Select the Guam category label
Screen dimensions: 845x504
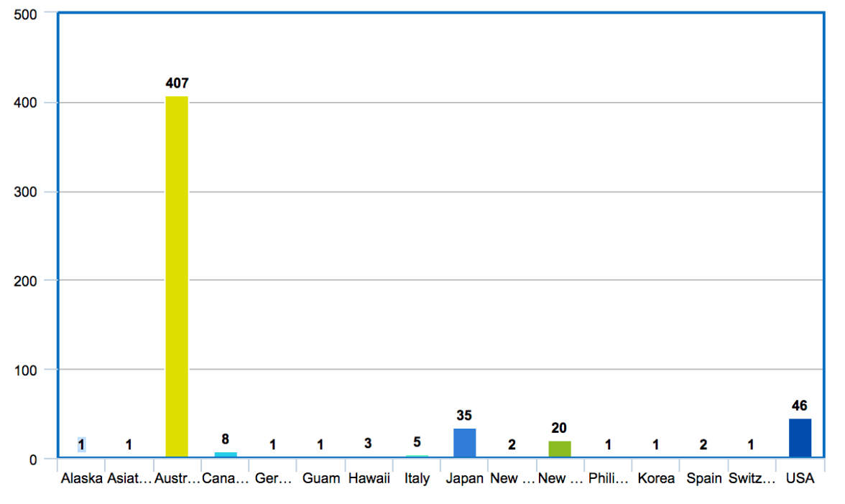coord(321,479)
